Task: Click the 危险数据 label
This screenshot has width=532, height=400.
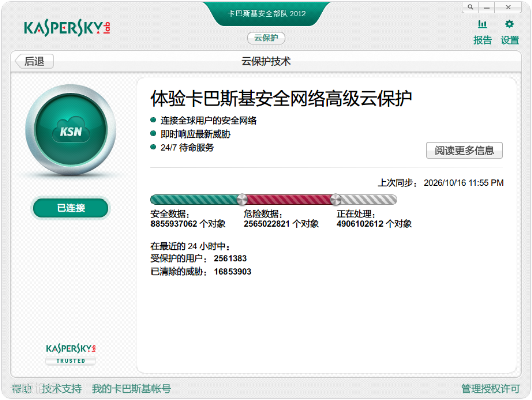Action: [x=263, y=214]
